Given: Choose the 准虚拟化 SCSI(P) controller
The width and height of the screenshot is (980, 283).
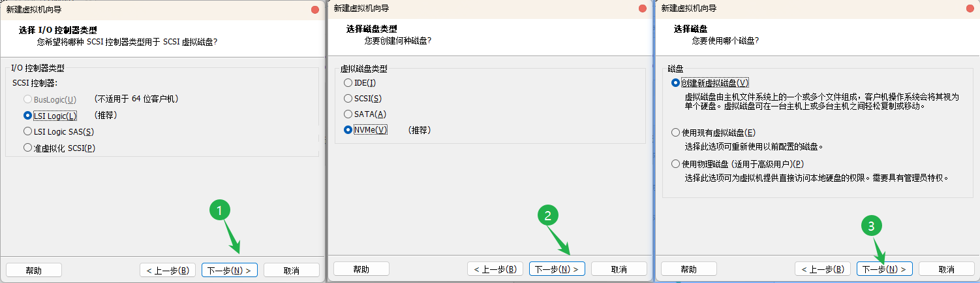Looking at the screenshot, I should point(27,148).
